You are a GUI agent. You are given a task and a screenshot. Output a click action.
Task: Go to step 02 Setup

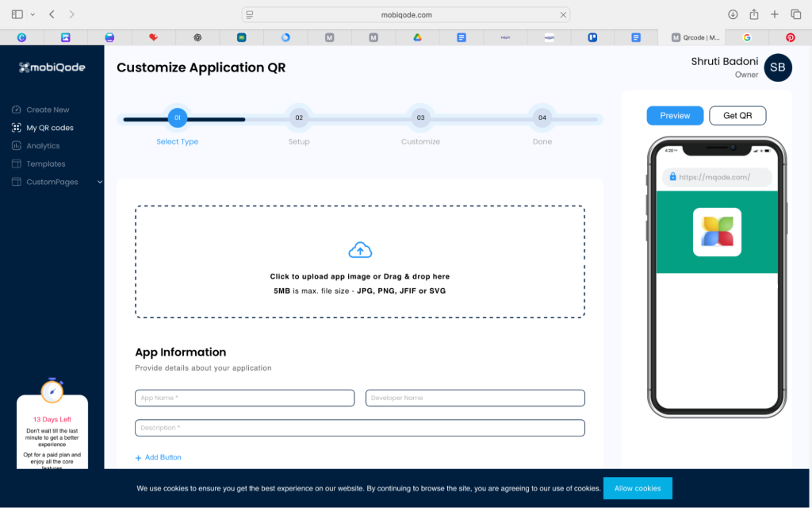pos(299,117)
